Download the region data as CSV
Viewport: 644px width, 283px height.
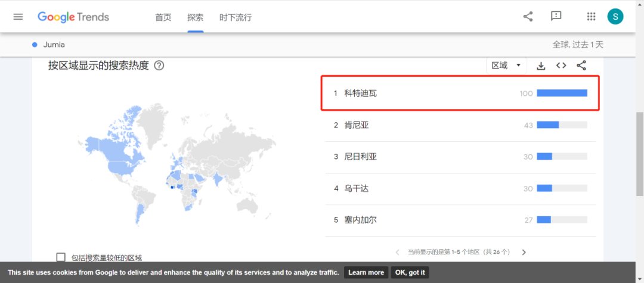coord(541,66)
